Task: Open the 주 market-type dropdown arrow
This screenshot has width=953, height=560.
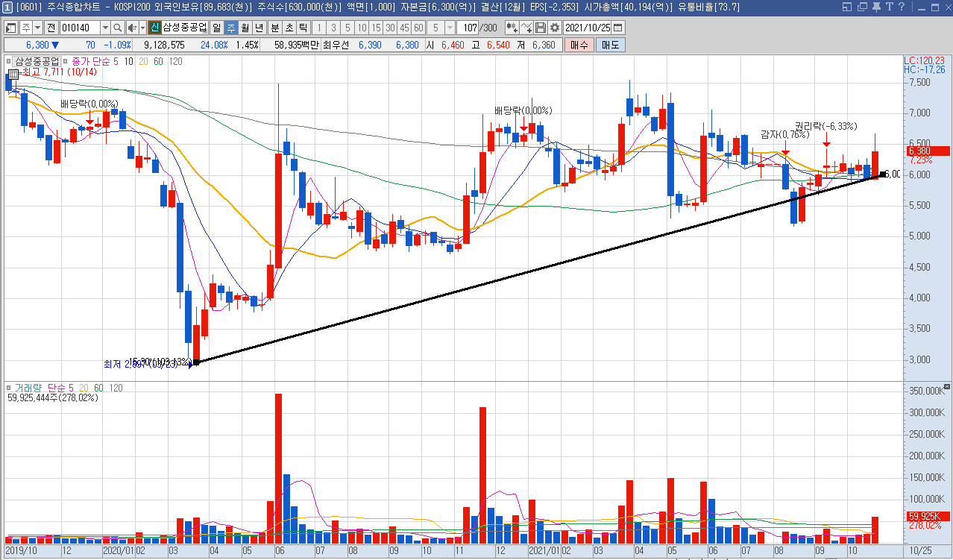Action: point(38,28)
